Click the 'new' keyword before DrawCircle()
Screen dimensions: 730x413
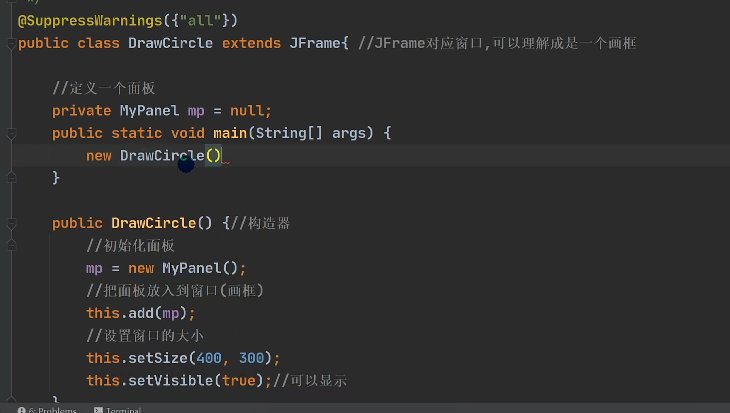coord(99,156)
